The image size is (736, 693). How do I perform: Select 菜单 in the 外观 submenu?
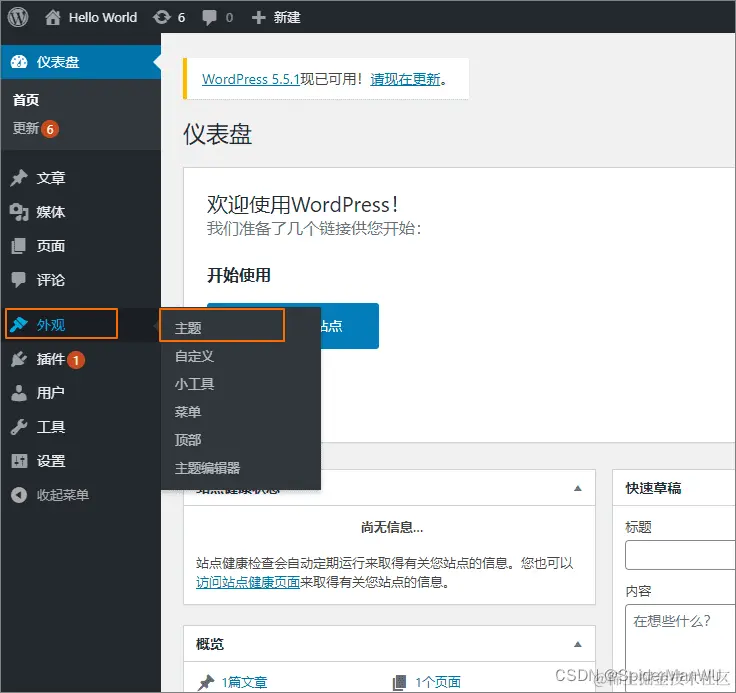188,412
